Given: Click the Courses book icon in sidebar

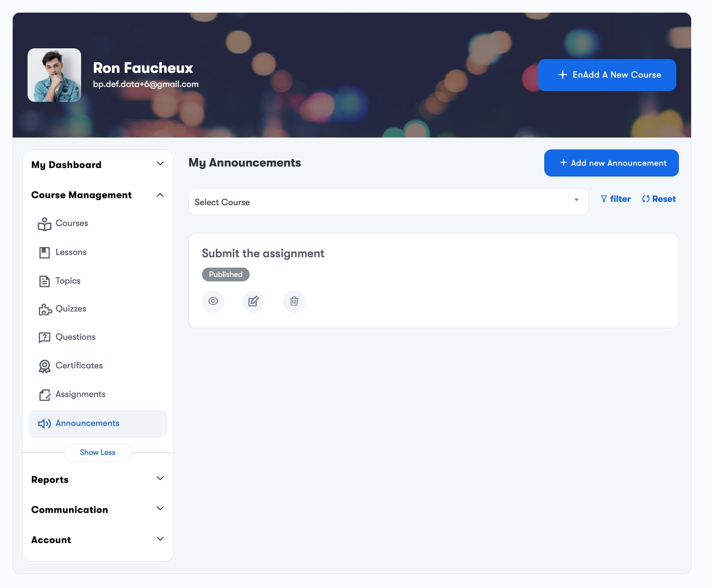Looking at the screenshot, I should point(44,224).
